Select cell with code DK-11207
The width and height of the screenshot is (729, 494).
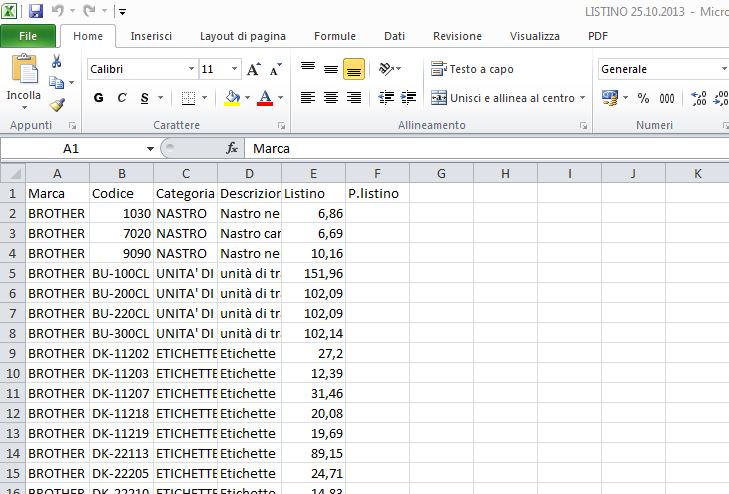coord(121,394)
